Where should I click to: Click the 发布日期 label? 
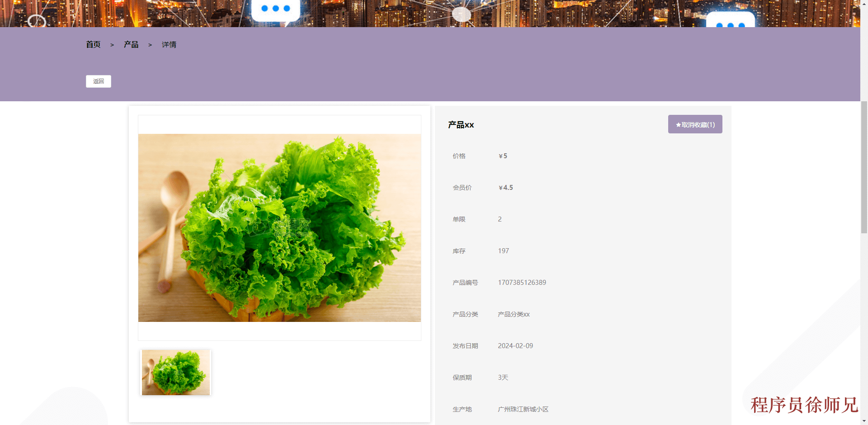(465, 346)
